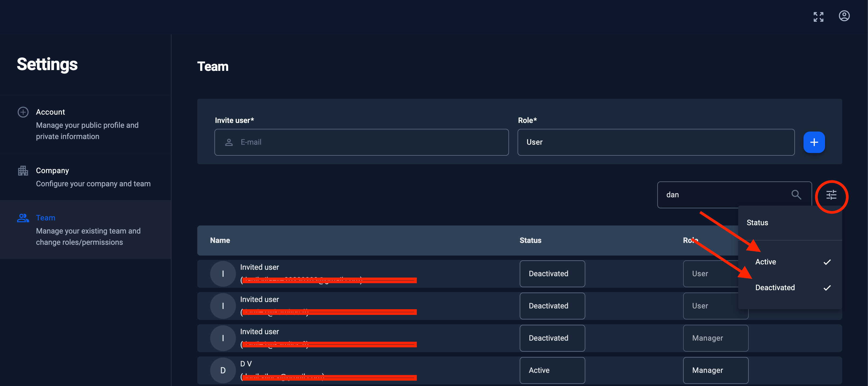Click the D avatar for D V
The height and width of the screenshot is (386, 868).
coord(223,370)
